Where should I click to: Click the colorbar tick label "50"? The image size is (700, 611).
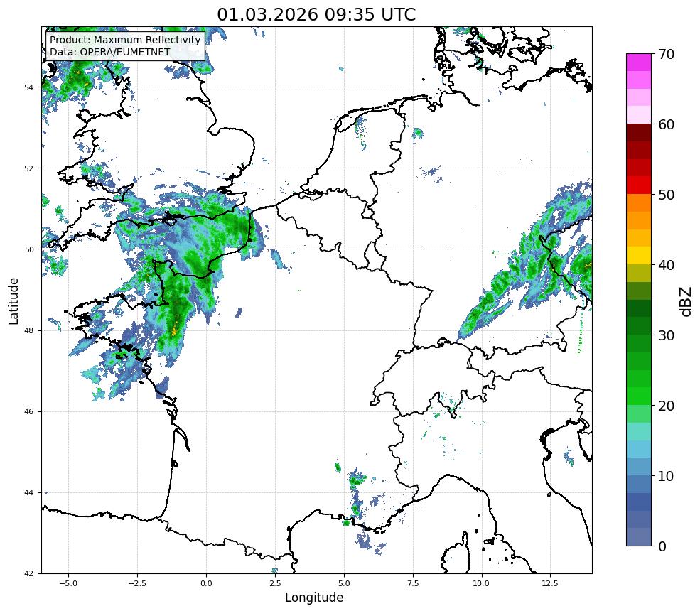(666, 195)
